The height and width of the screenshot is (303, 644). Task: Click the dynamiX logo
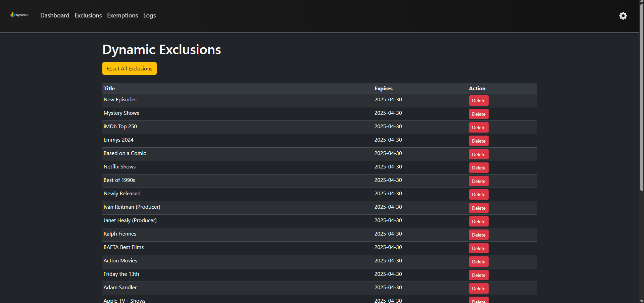pos(19,15)
